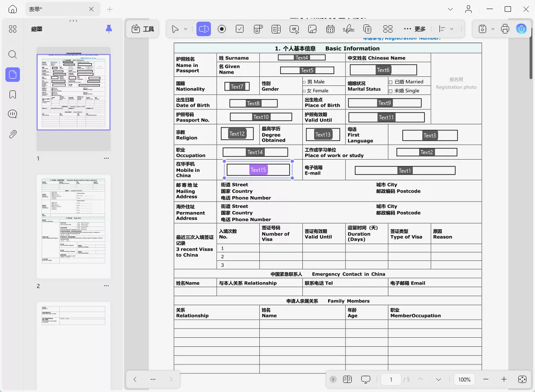Image resolution: width=535 pixels, height=392 pixels.
Task: Select the OK push-button field tool
Action: [294, 29]
